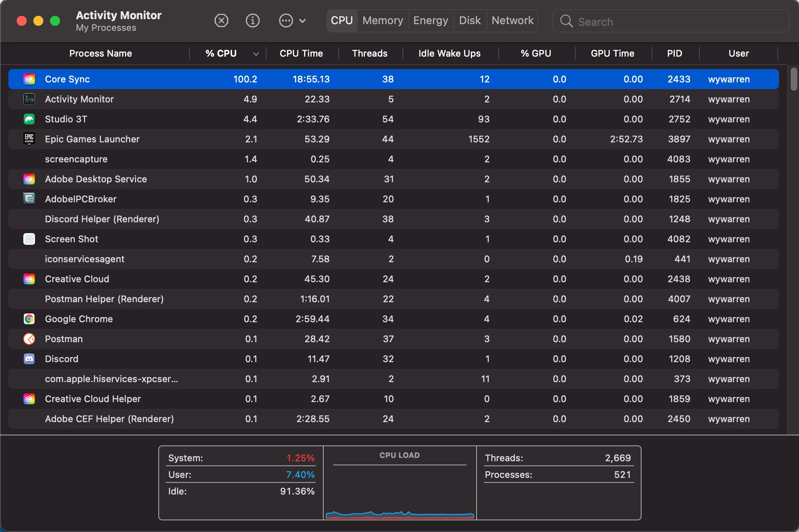The image size is (799, 532).
Task: Click Core Sync CPU value 100.2
Action: [x=245, y=79]
